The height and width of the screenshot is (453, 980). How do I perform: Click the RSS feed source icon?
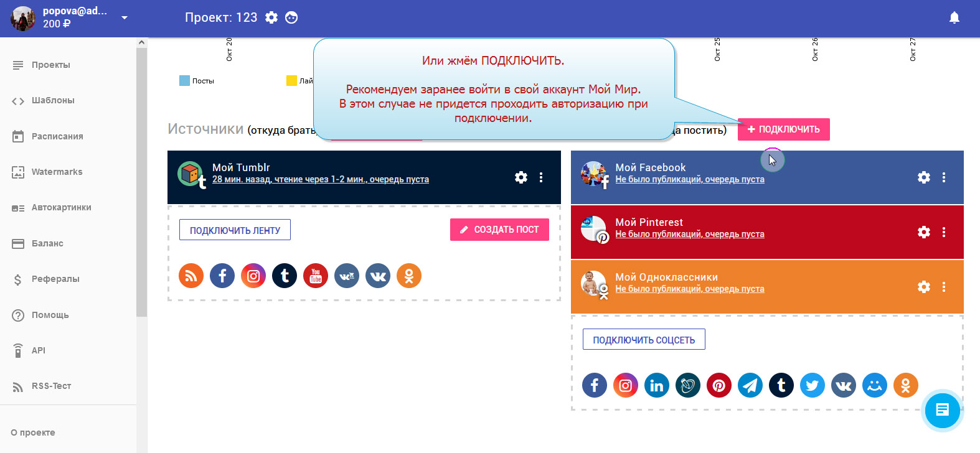click(x=191, y=276)
